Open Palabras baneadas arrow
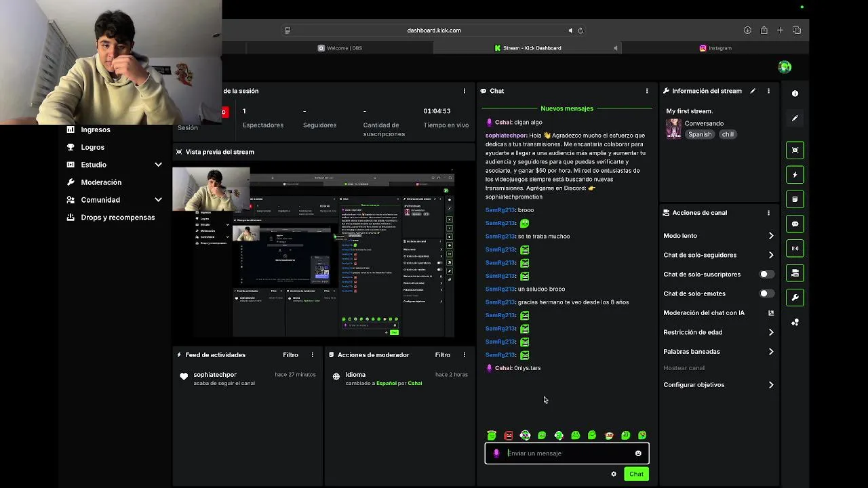Screen dimensions: 868x488 pos(771,352)
